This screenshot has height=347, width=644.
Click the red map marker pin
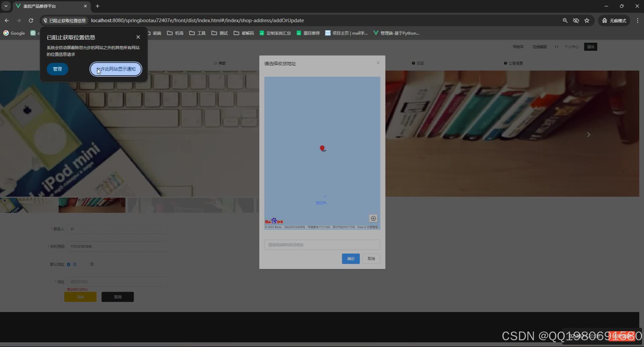point(322,148)
